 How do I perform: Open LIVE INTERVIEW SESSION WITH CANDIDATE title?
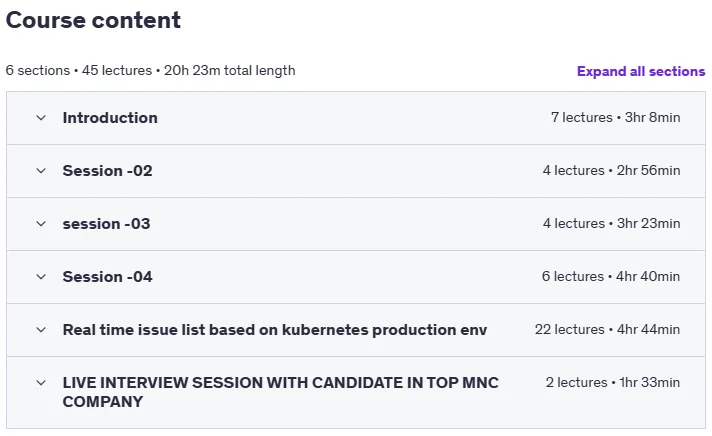click(x=281, y=392)
